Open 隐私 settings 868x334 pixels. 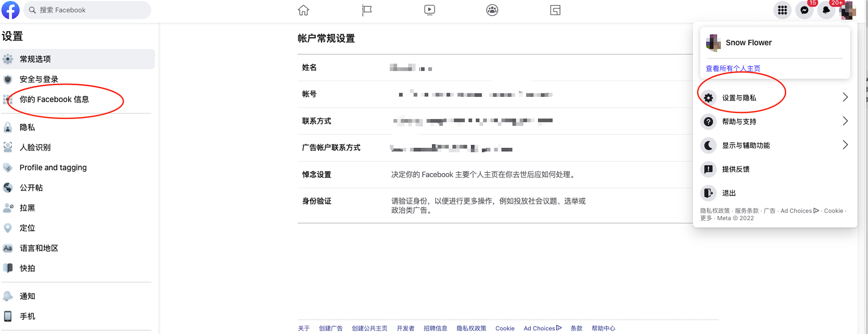click(x=77, y=127)
